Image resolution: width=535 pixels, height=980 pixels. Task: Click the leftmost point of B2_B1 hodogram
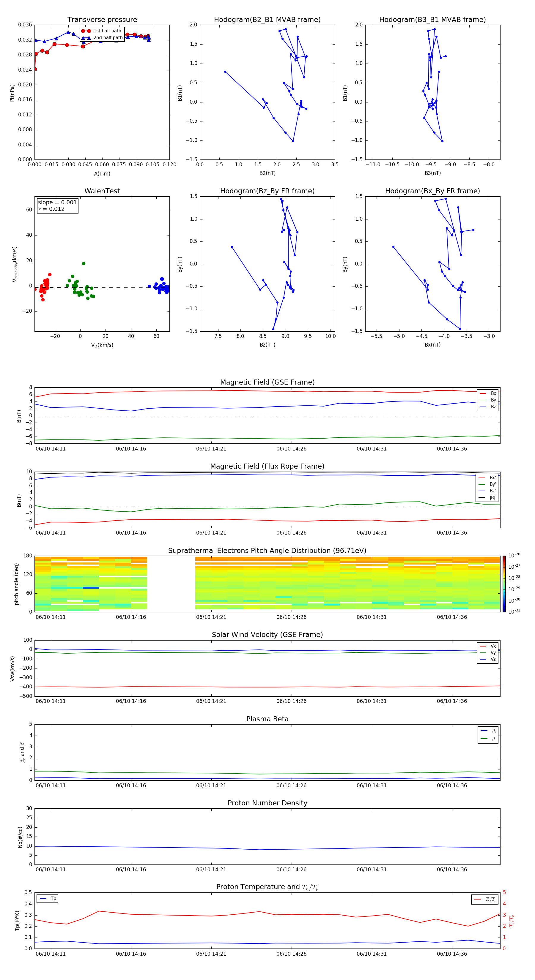(x=225, y=72)
